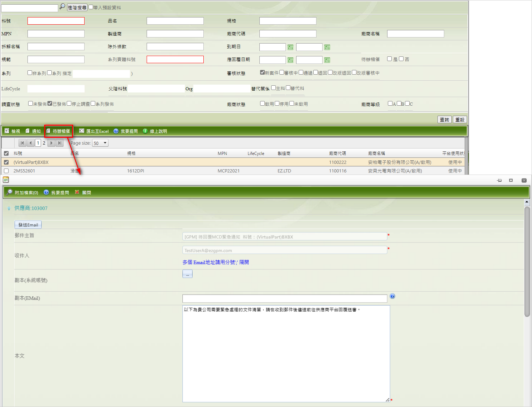
Task: Sort table by 製造商 column header
Action: [284, 154]
